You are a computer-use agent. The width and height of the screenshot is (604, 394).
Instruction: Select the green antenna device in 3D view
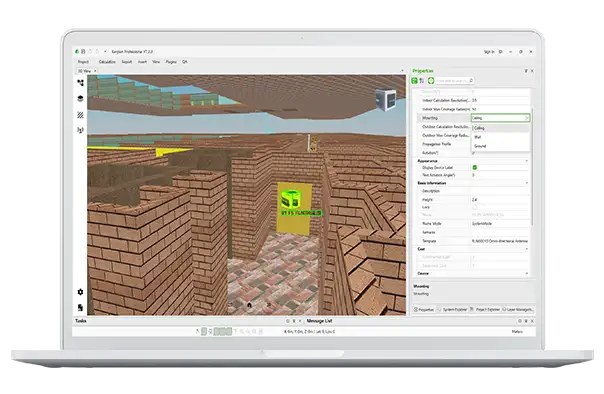coord(290,200)
